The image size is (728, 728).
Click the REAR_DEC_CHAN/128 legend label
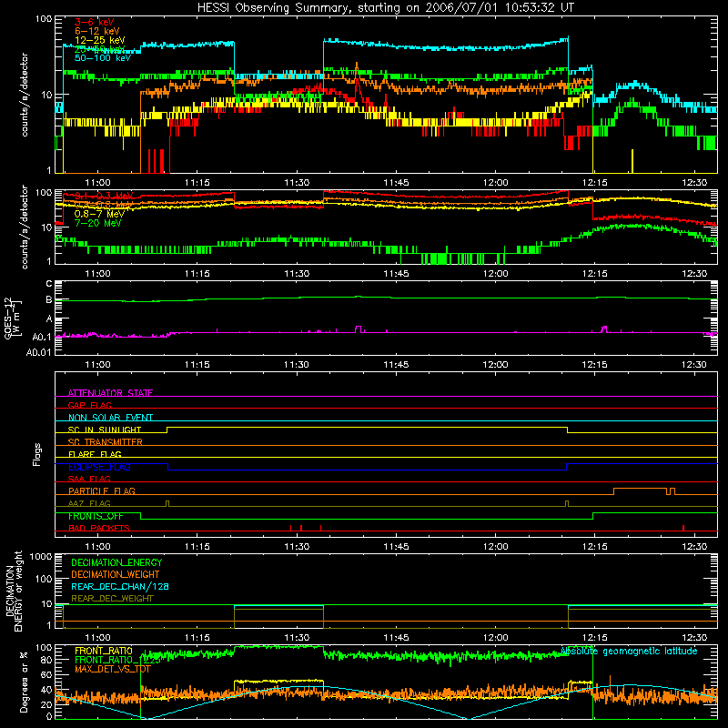120,586
